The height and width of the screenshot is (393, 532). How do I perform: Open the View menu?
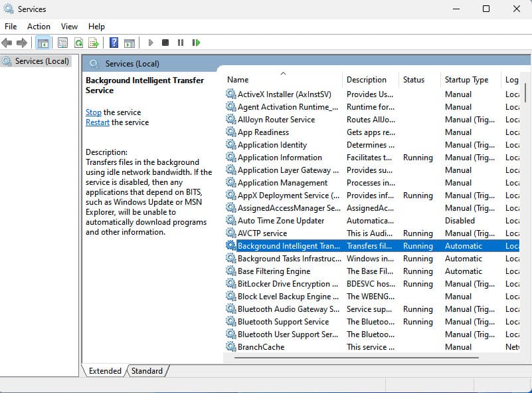coord(69,27)
